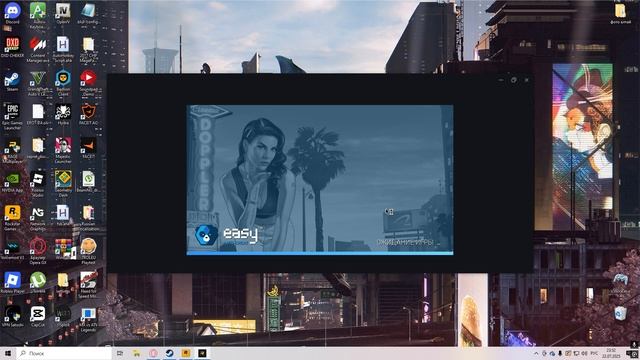Screen dimensions: 640x360
Task: Open the Windows Start menu
Action: (8, 353)
